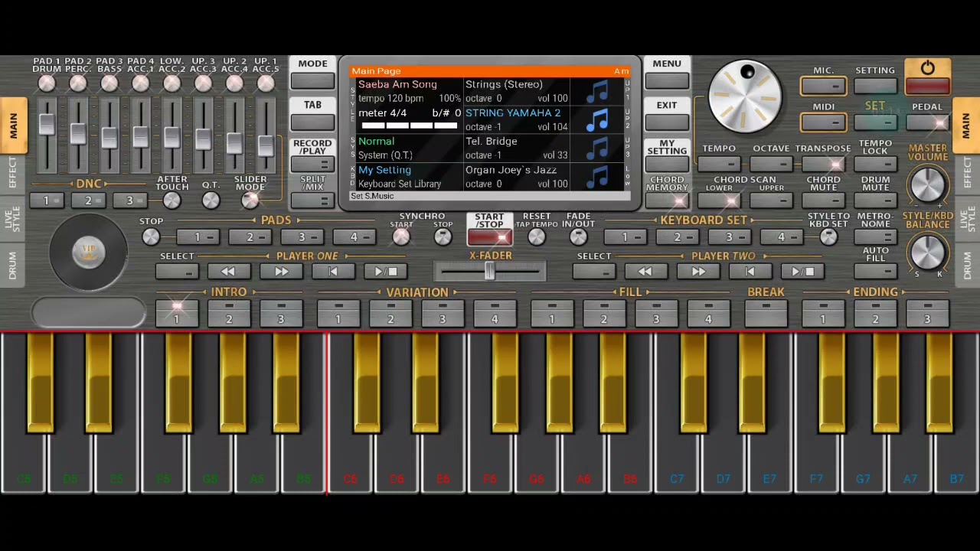Select Variation 2
This screenshot has height=551, width=980.
coord(390,314)
